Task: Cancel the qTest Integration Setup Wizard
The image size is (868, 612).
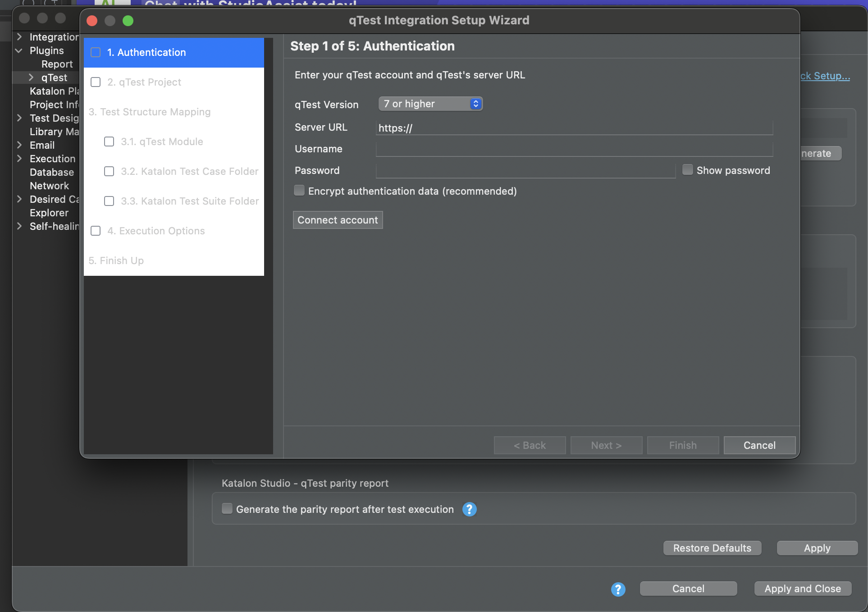Action: coord(759,445)
